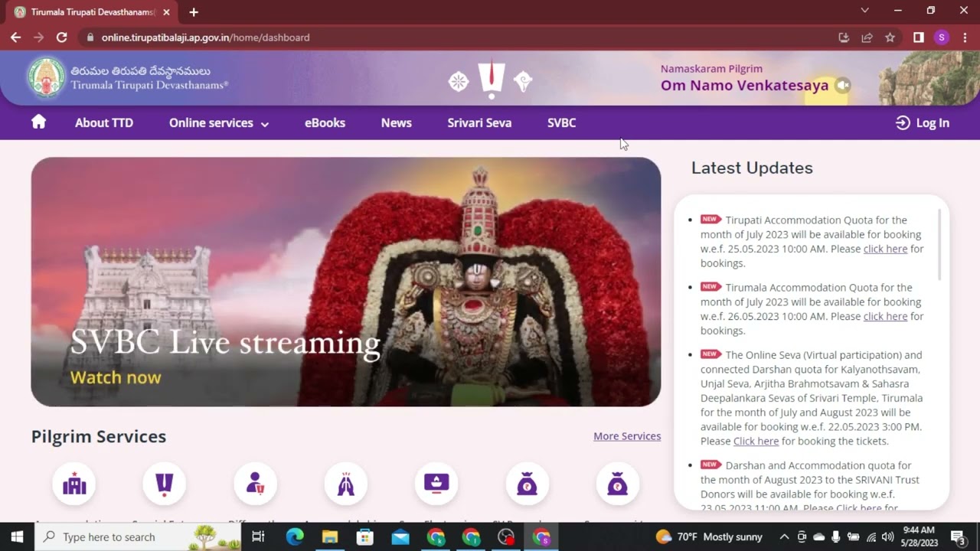
Task: Open the Mail app from the taskbar
Action: click(x=400, y=537)
